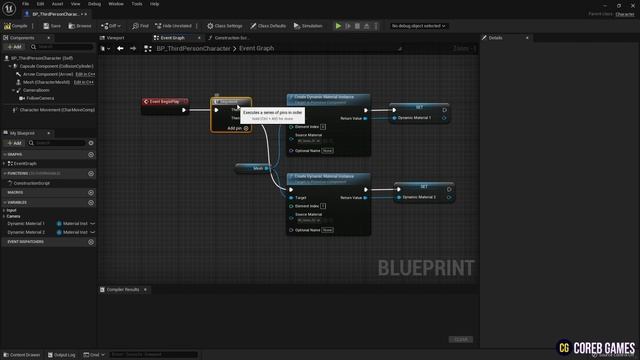Open the Tools menu
Viewport: 640px width, 360px height.
click(x=137, y=4)
